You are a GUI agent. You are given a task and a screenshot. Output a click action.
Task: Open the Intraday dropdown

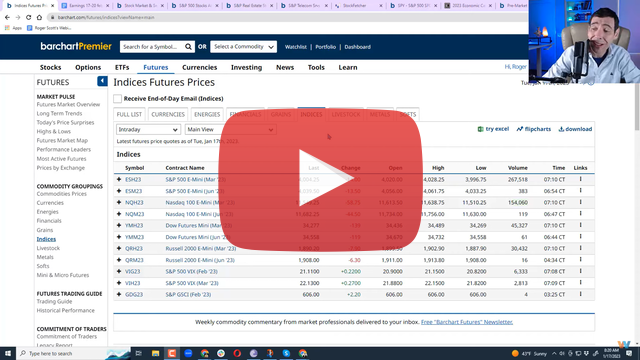coord(148,129)
